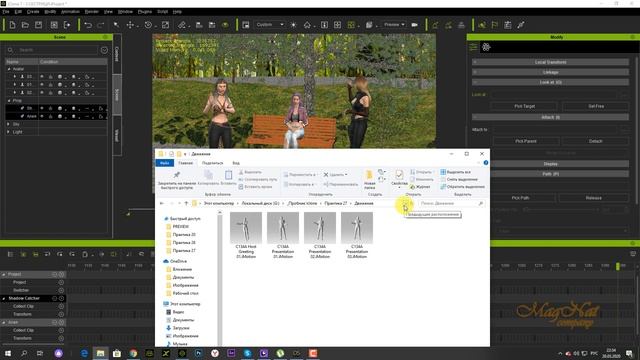Open Google Chrome from the taskbar

(x=133, y=353)
